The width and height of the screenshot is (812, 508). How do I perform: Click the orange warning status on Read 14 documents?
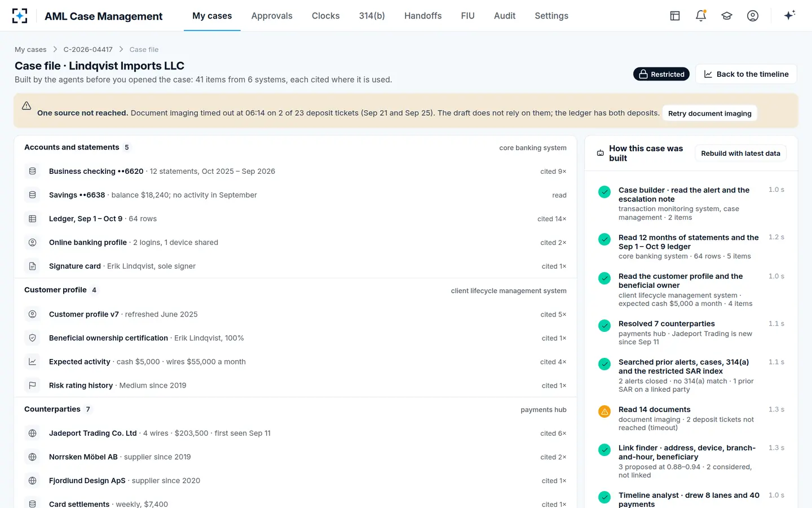click(604, 411)
